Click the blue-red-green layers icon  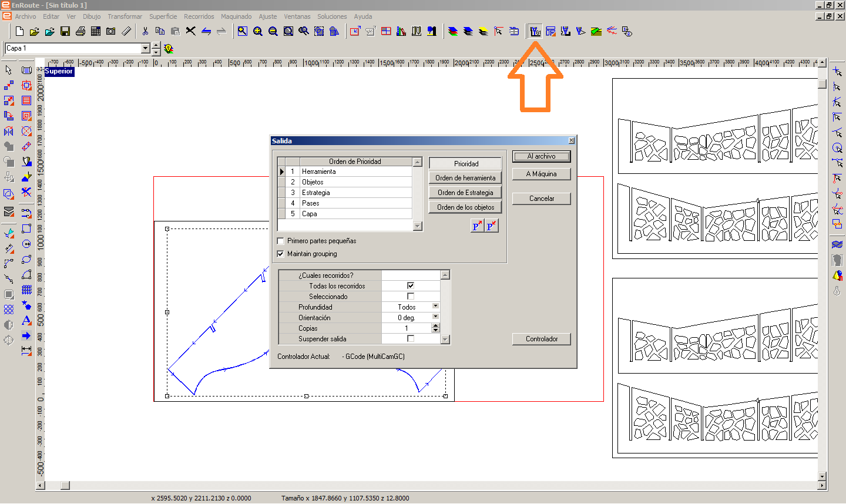point(453,31)
